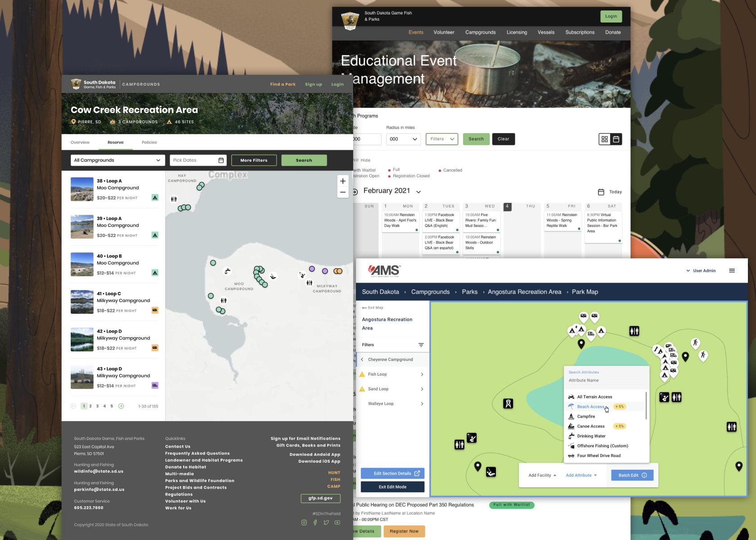The width and height of the screenshot is (756, 540).
Task: Click Parks breadcrumb in AMS
Action: click(469, 292)
